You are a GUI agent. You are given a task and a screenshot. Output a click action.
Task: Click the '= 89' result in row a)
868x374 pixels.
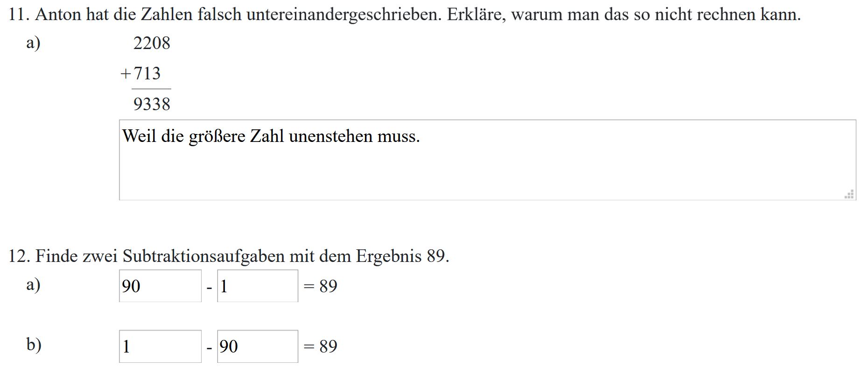coord(320,286)
